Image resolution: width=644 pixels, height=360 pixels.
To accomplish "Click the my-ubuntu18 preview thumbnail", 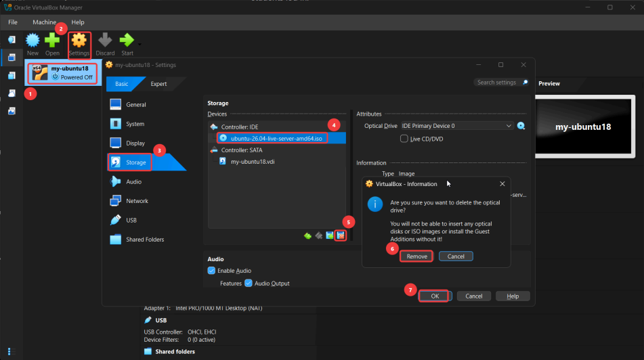I will [x=584, y=127].
